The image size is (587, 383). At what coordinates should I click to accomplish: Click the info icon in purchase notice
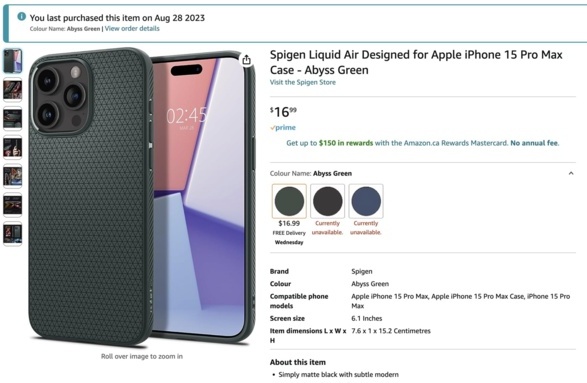click(22, 16)
